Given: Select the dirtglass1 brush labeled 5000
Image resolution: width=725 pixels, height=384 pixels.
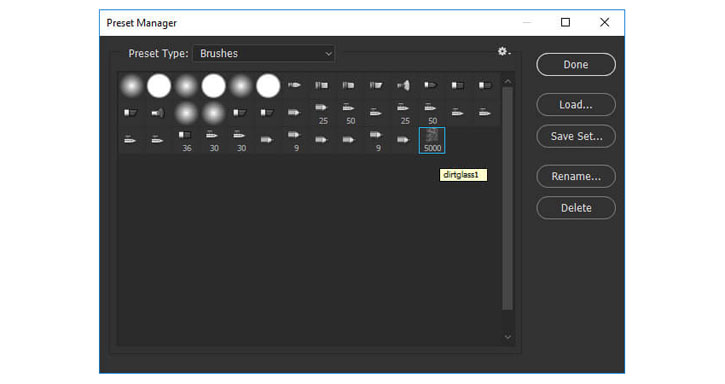Looking at the screenshot, I should [432, 140].
